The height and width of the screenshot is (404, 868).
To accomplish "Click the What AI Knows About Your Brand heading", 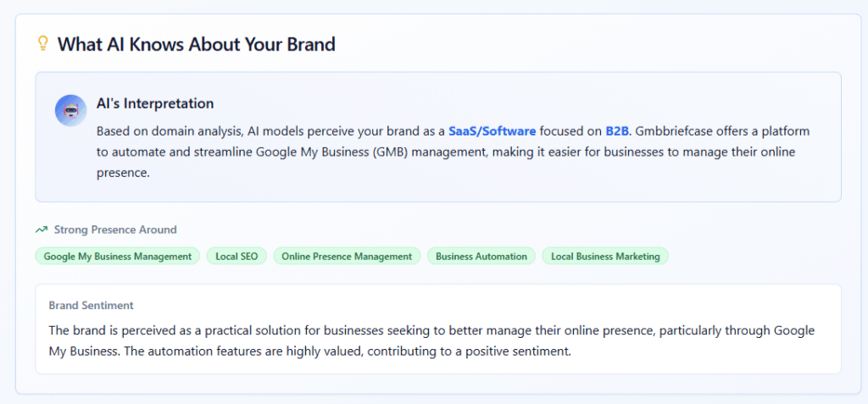I will click(197, 44).
